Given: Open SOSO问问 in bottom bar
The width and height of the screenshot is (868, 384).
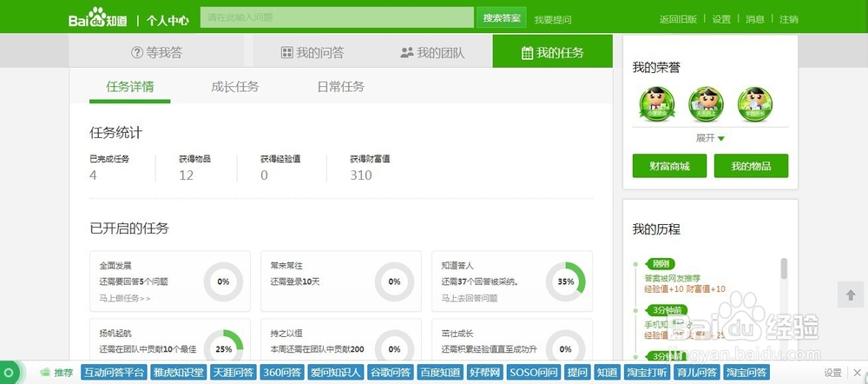Looking at the screenshot, I should [533, 373].
